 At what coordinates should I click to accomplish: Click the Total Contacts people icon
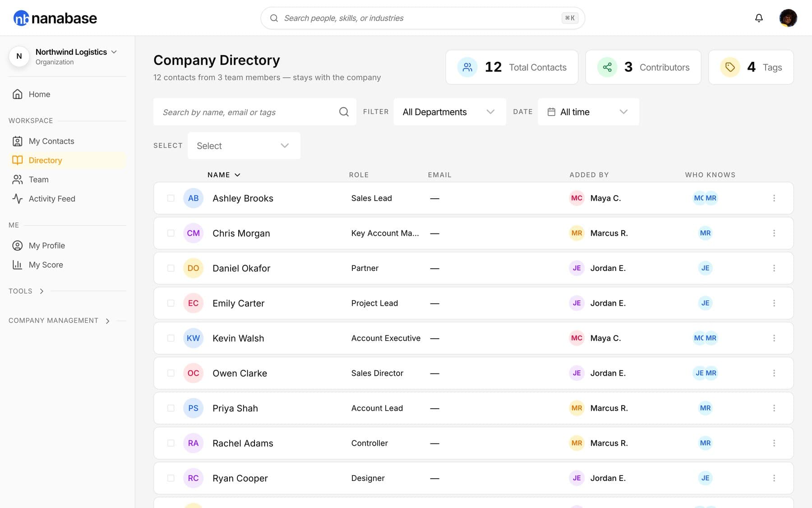tap(467, 67)
